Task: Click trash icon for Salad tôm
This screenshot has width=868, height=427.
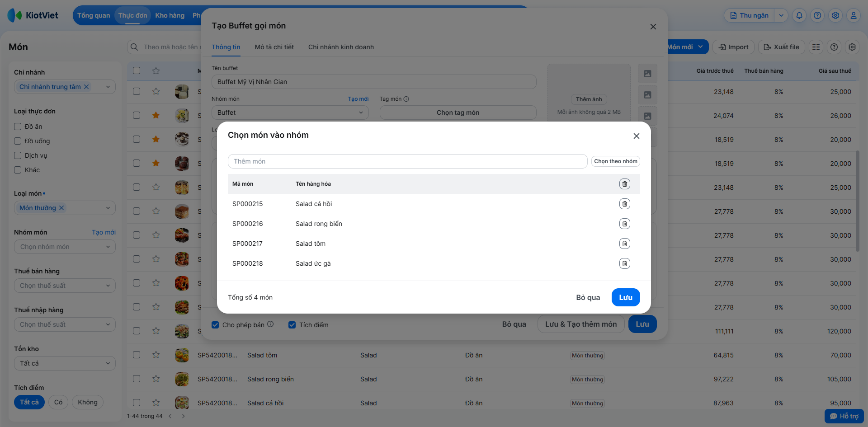Action: (624, 244)
